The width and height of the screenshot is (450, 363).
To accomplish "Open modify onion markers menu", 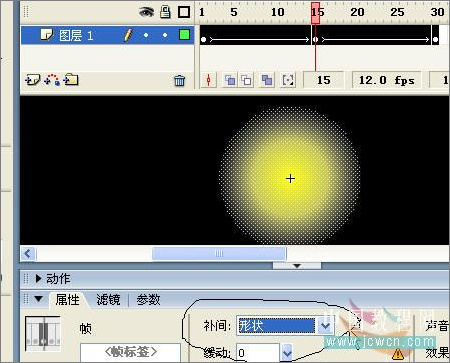I will pyautogui.click(x=288, y=80).
